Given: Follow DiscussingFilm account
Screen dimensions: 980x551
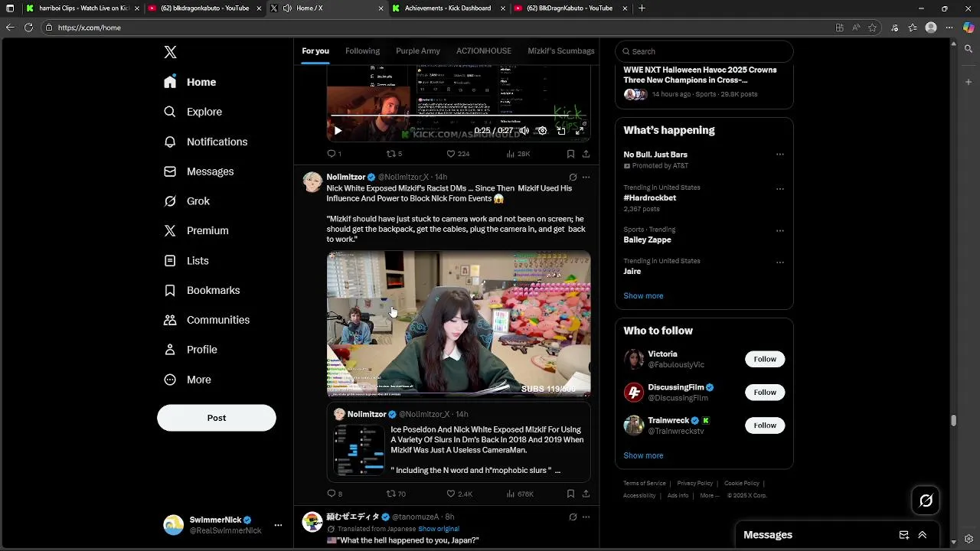Looking at the screenshot, I should [765, 393].
